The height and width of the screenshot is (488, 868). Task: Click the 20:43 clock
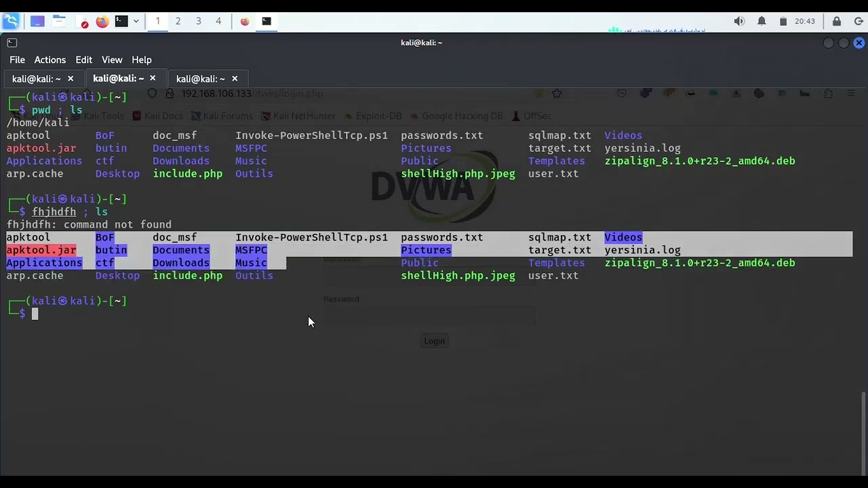[805, 21]
